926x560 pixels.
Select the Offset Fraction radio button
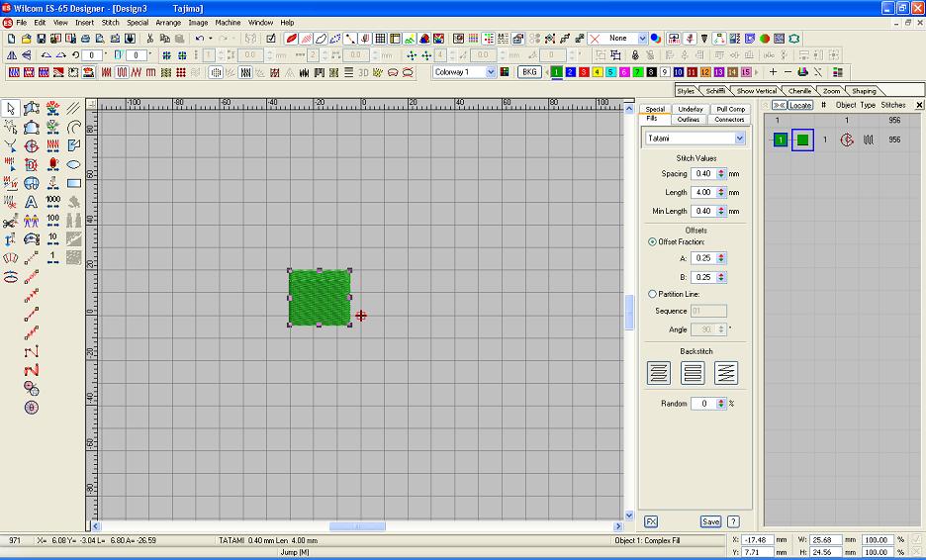coord(652,241)
